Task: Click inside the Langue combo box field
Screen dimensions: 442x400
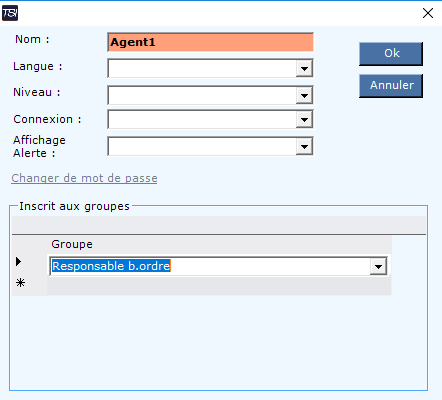Action: point(202,69)
